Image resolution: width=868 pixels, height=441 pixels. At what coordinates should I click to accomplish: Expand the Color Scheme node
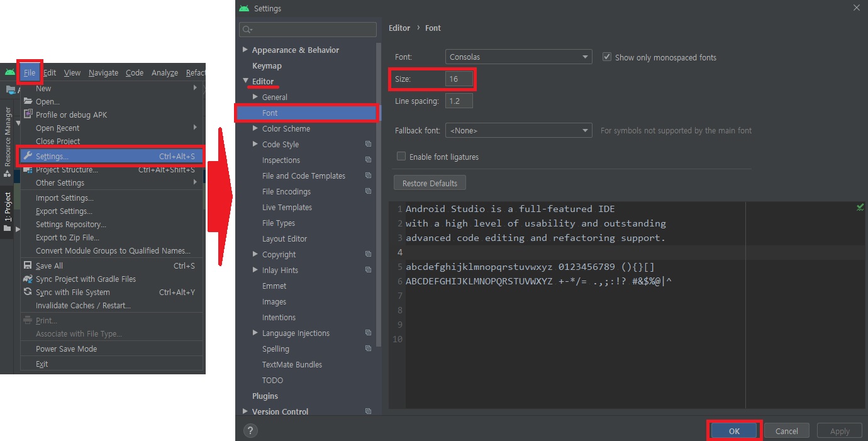tap(255, 128)
